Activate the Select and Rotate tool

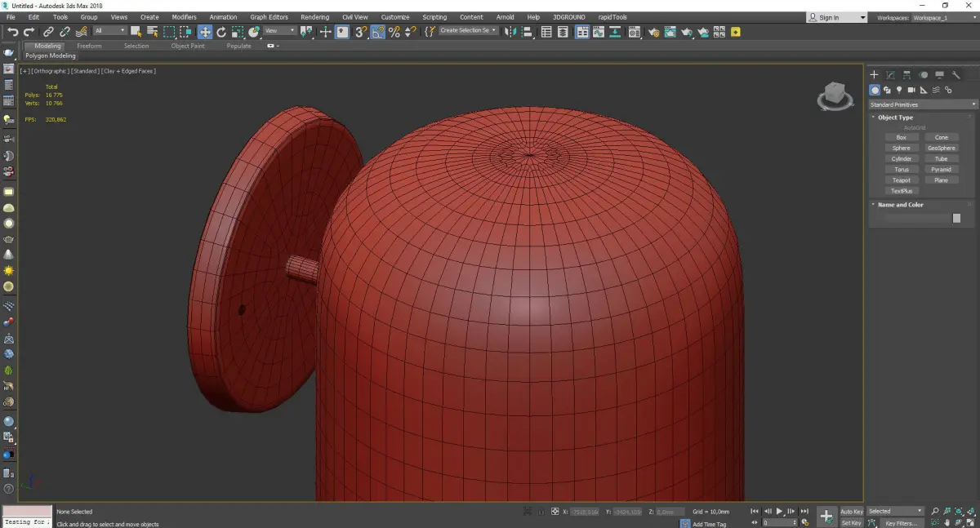220,32
